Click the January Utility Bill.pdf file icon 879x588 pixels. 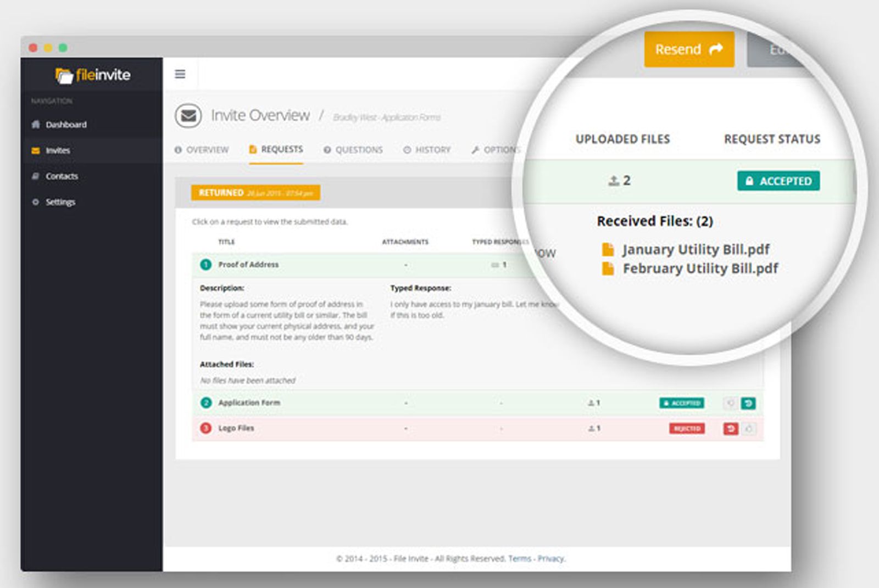click(x=608, y=249)
